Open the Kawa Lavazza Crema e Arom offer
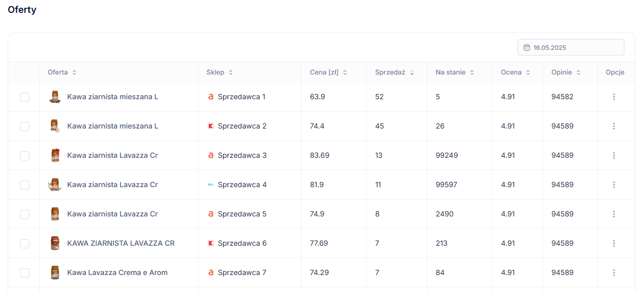This screenshot has height=292, width=644. [x=117, y=272]
